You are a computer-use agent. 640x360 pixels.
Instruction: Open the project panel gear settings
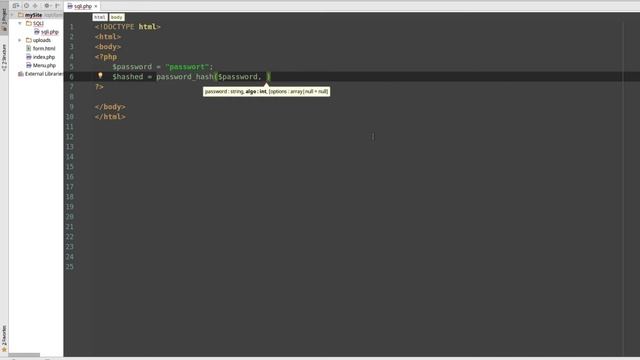tap(47, 6)
